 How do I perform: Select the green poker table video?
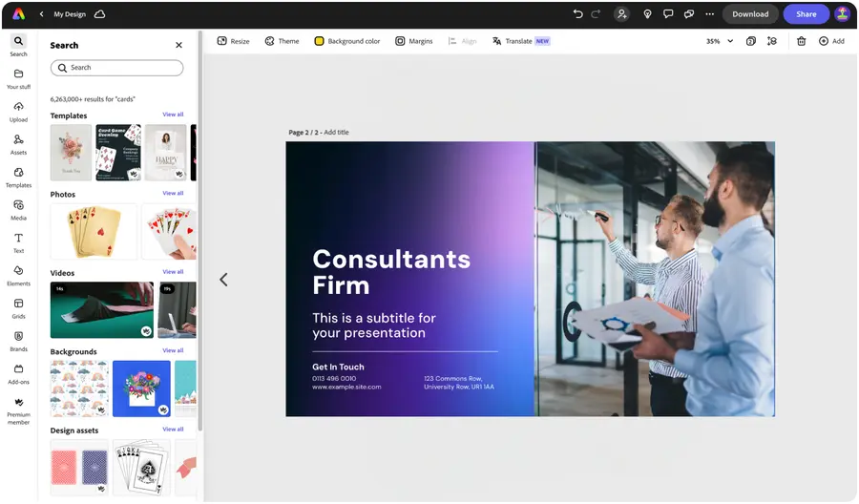pos(102,310)
